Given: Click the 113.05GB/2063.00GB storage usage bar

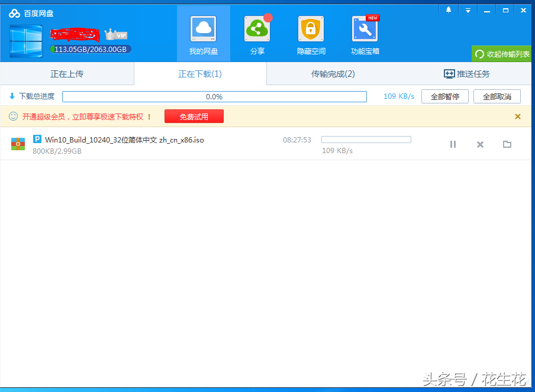Looking at the screenshot, I should click(91, 50).
